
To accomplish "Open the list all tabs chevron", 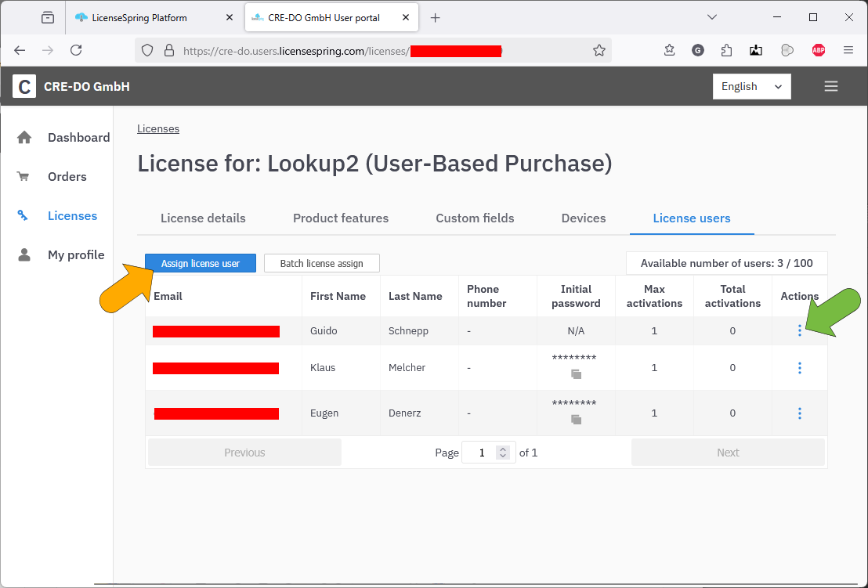I will pyautogui.click(x=712, y=18).
